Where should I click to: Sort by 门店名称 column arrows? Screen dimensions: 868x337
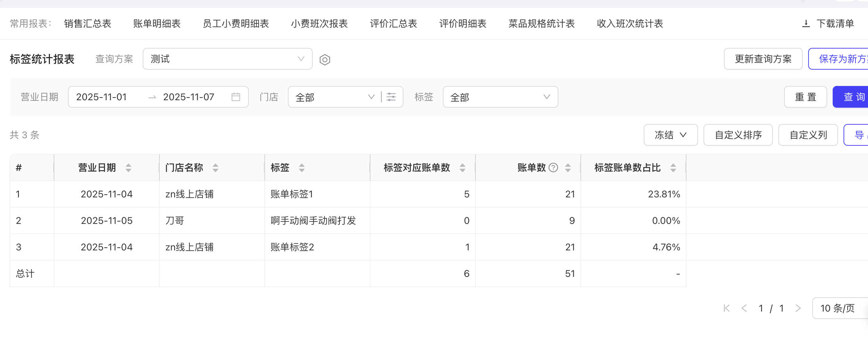pyautogui.click(x=215, y=168)
